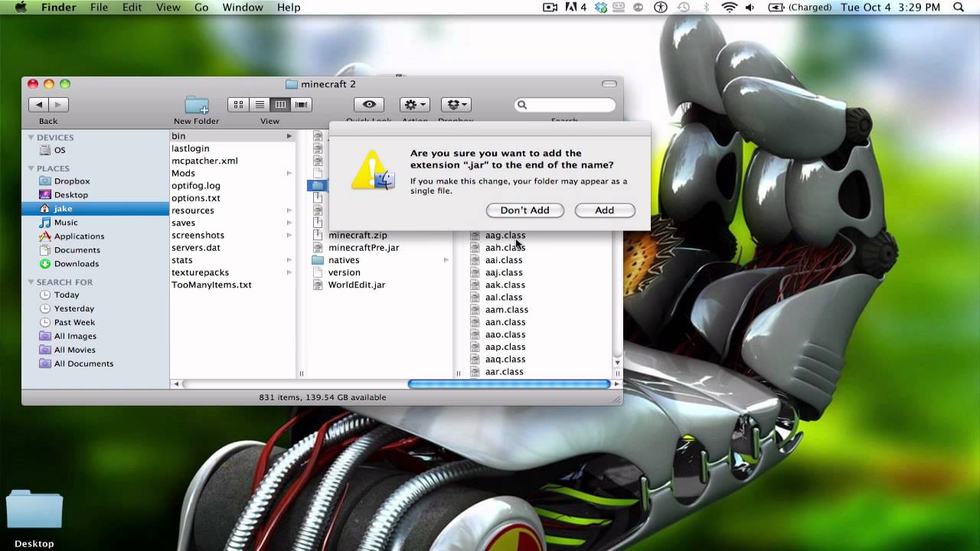Screen dimensions: 980x551
Task: Select minecraftPre.jar file
Action: 364,247
